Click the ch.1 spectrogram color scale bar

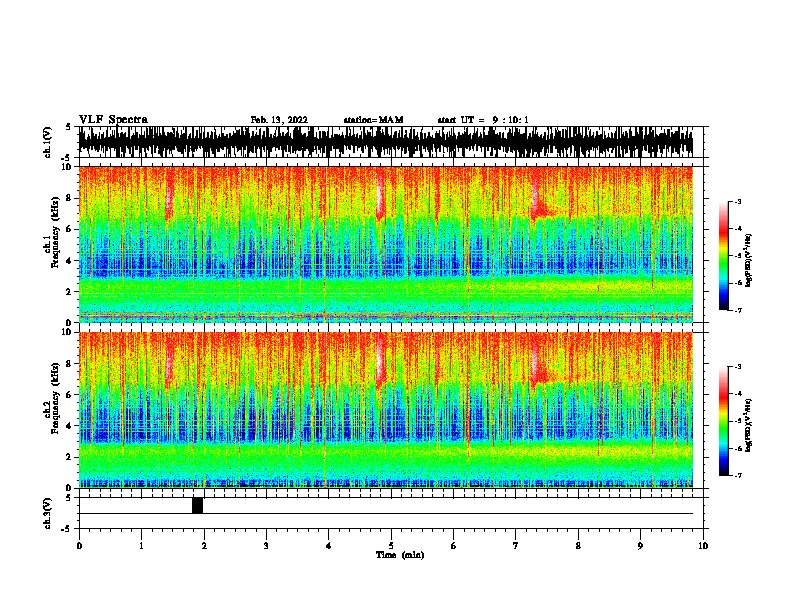(724, 256)
